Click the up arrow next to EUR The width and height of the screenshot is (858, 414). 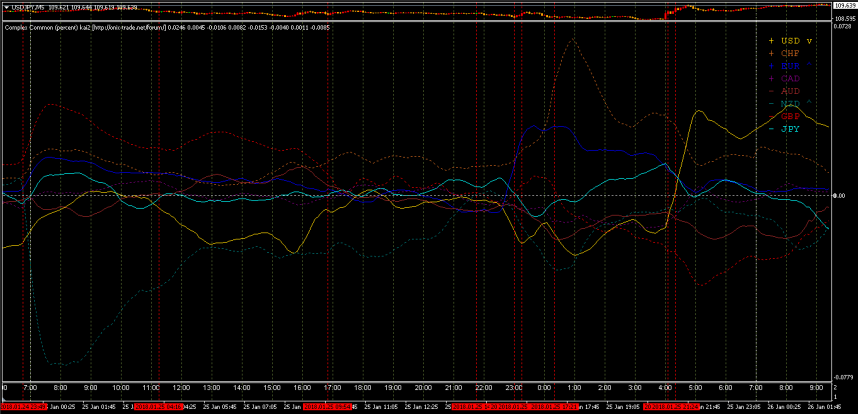pos(809,66)
